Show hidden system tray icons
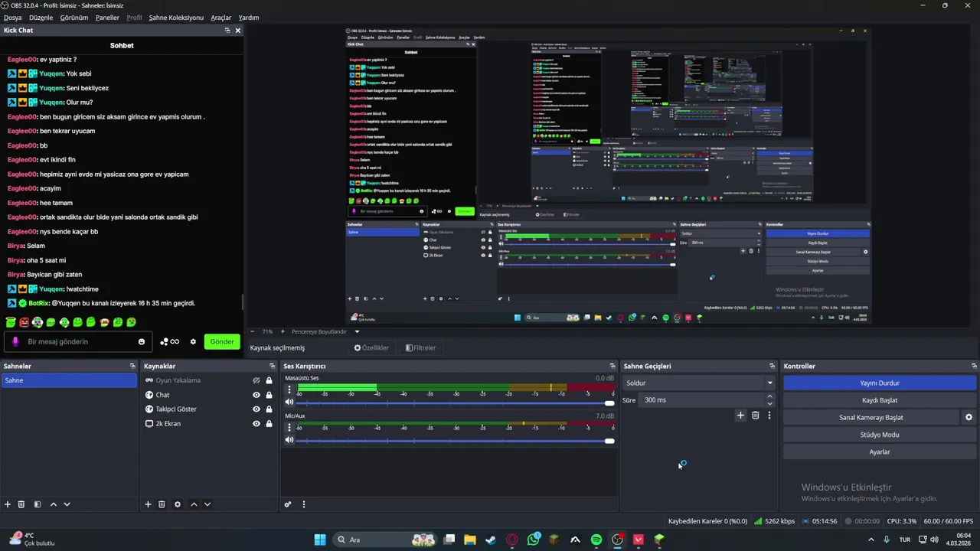 [871, 540]
